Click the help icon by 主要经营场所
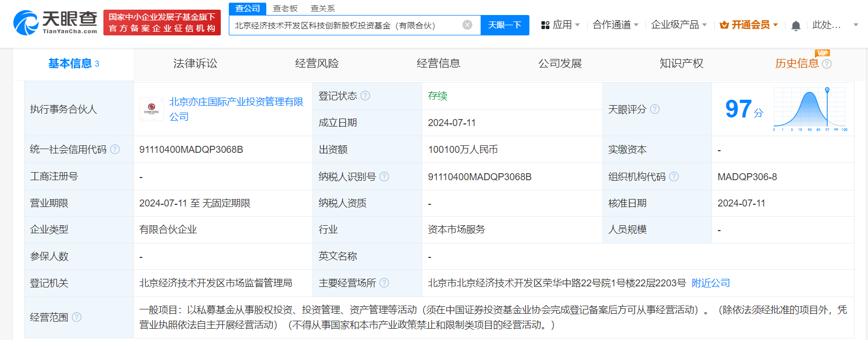Viewport: 868px width, 340px height. [x=384, y=283]
